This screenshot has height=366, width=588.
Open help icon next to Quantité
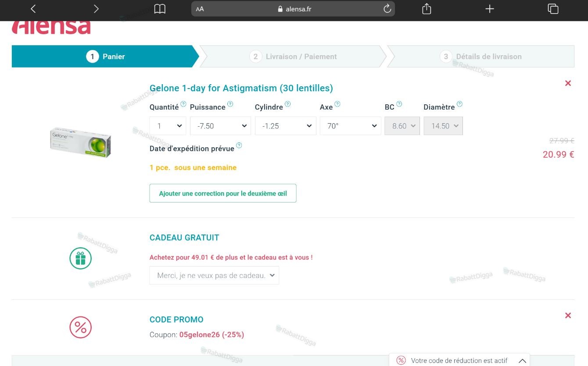[183, 104]
